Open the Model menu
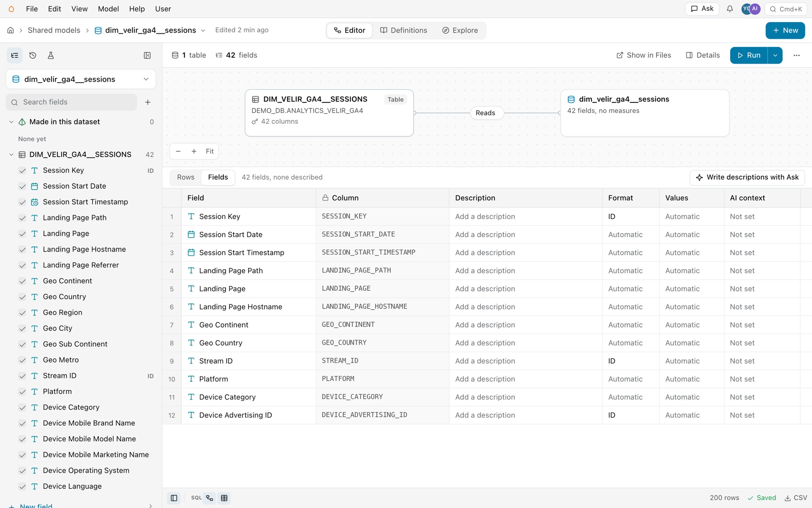The height and width of the screenshot is (508, 812). tap(108, 9)
